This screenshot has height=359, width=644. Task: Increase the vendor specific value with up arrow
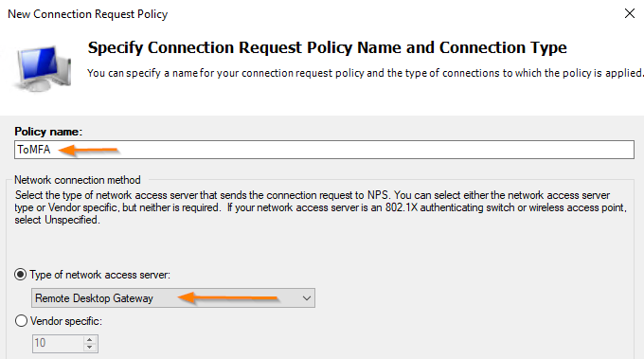(x=90, y=340)
